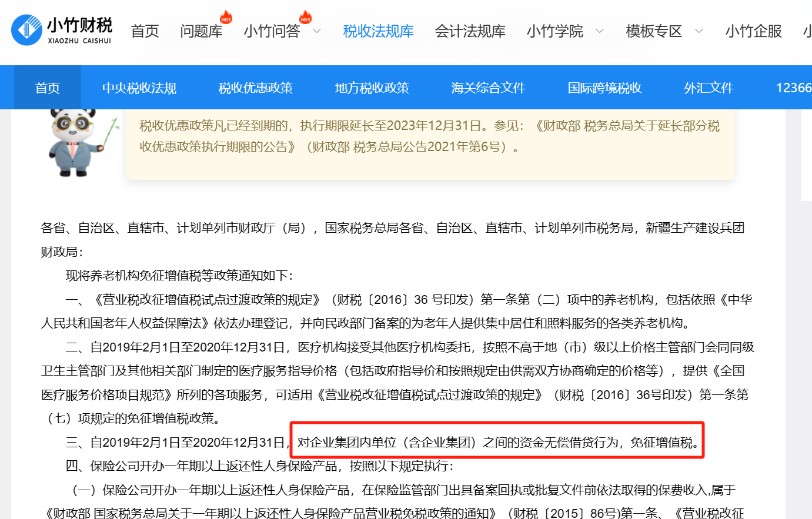Expand the 小竹学院 dropdown arrow

(599, 31)
